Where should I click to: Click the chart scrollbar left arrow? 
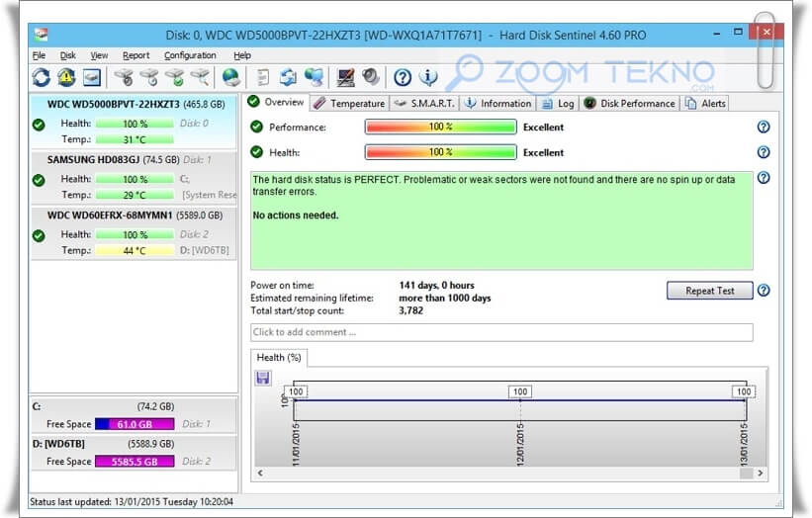pos(260,473)
